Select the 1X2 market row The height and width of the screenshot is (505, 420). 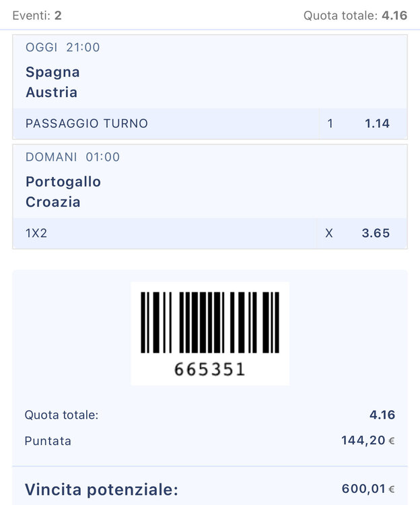[210, 233]
